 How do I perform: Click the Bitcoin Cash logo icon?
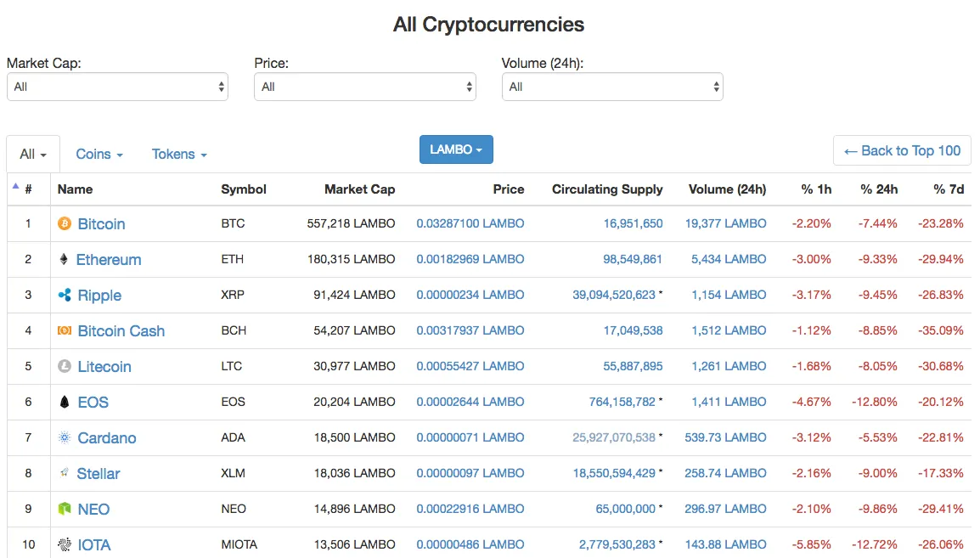click(65, 330)
